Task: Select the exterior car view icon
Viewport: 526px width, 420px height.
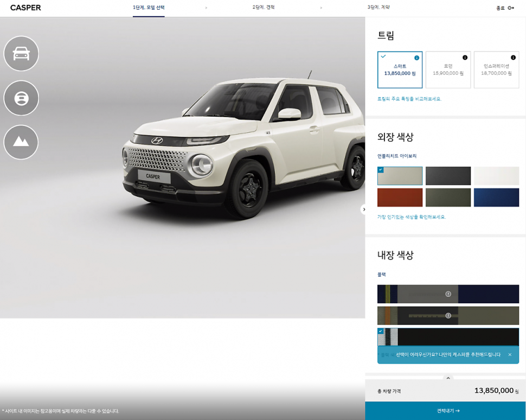Action: (x=21, y=54)
